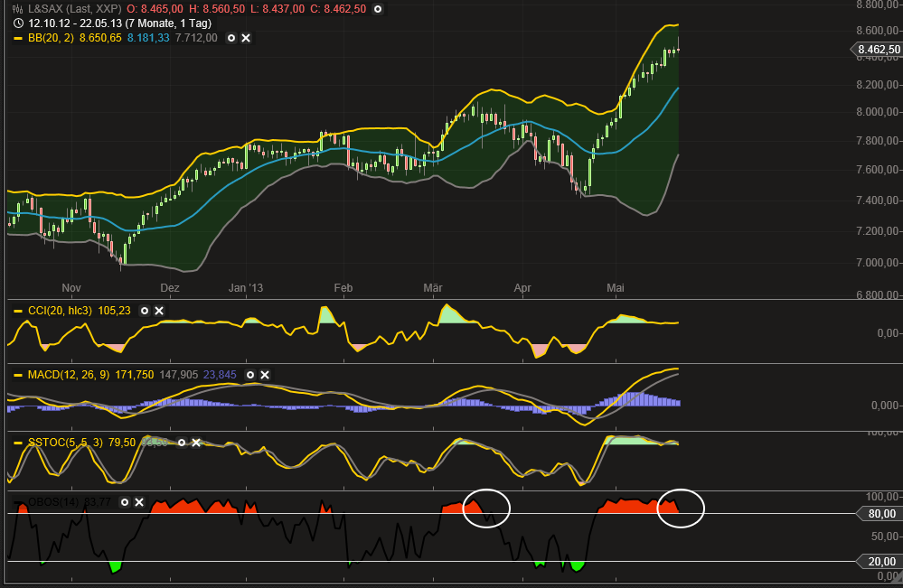
Task: Click the OBOS 80,00 level marker
Action: pyautogui.click(x=879, y=514)
